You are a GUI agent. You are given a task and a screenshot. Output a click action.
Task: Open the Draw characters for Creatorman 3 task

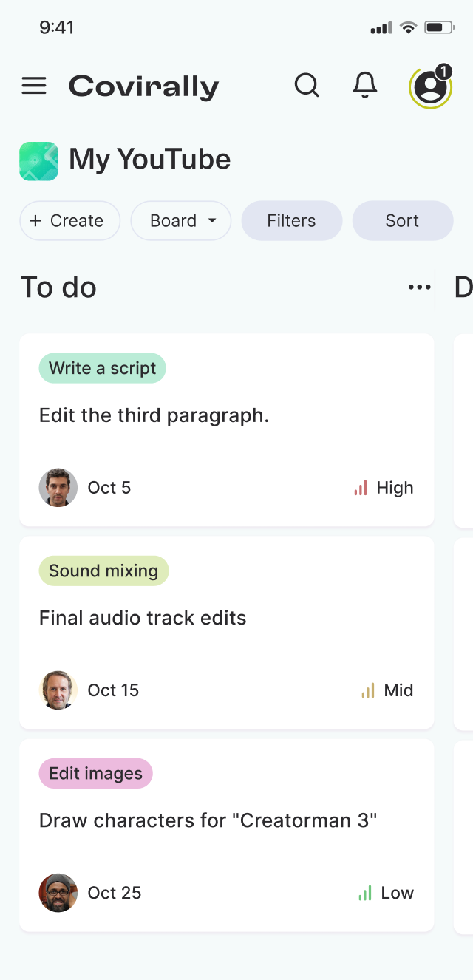click(x=227, y=836)
